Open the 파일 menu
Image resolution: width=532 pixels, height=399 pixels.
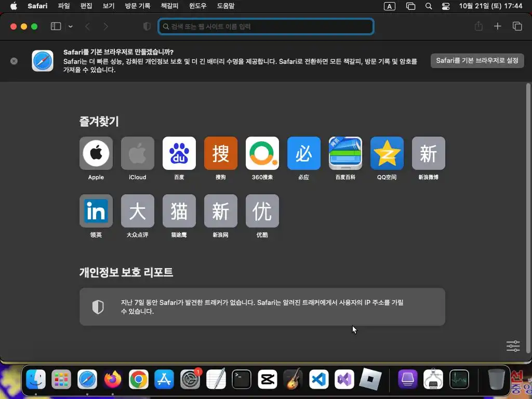64,6
